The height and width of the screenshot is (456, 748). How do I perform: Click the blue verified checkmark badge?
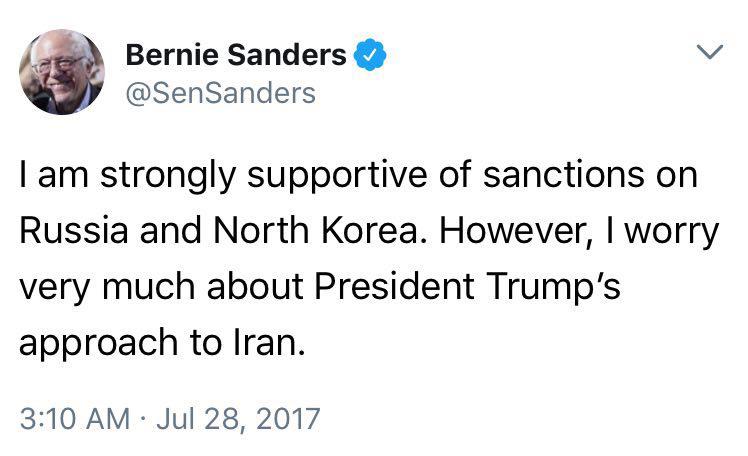[x=370, y=55]
